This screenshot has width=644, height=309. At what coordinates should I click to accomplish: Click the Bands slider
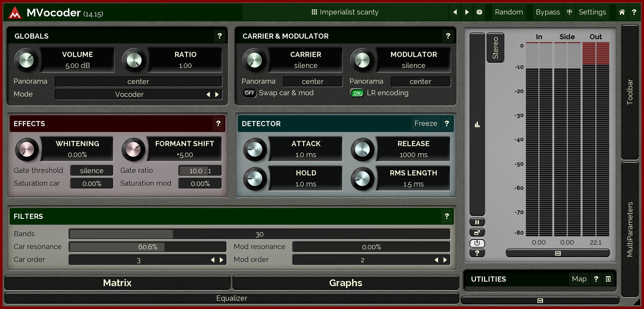coord(259,234)
